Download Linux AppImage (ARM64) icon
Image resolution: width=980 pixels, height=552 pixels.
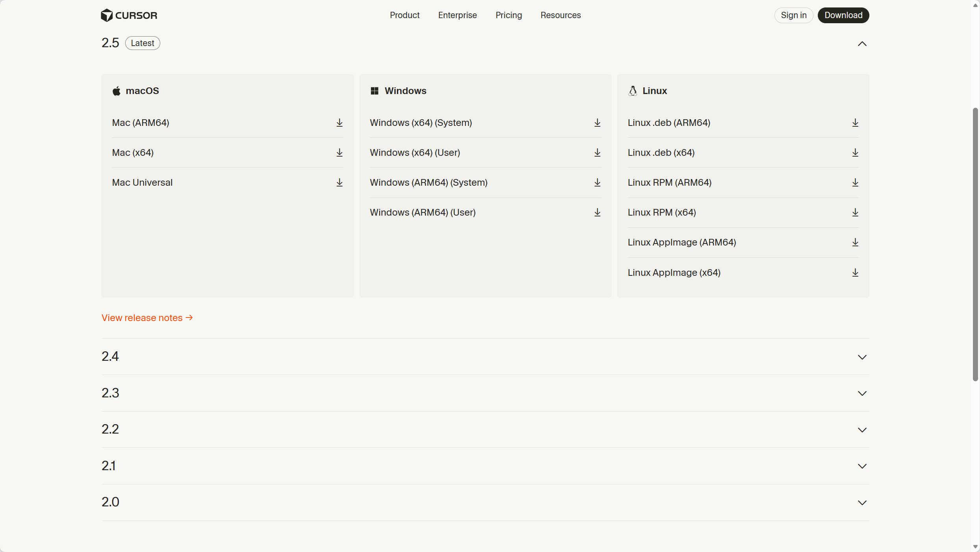coord(855,242)
